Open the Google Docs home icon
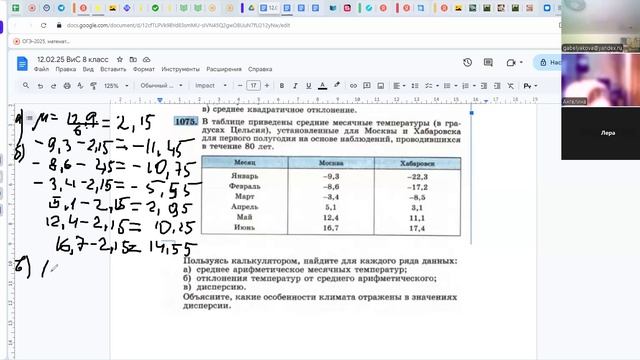640x360 pixels. 22,64
